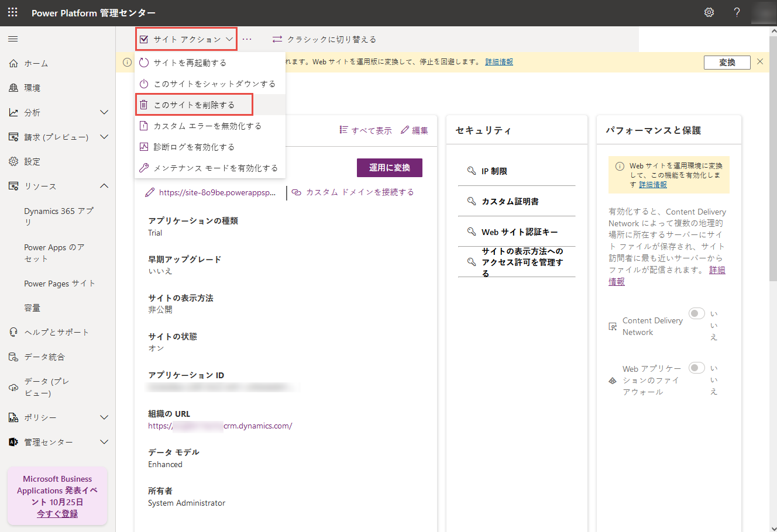This screenshot has height=532, width=777.
Task: Open Power Pages サイト in sidebar
Action: (60, 284)
